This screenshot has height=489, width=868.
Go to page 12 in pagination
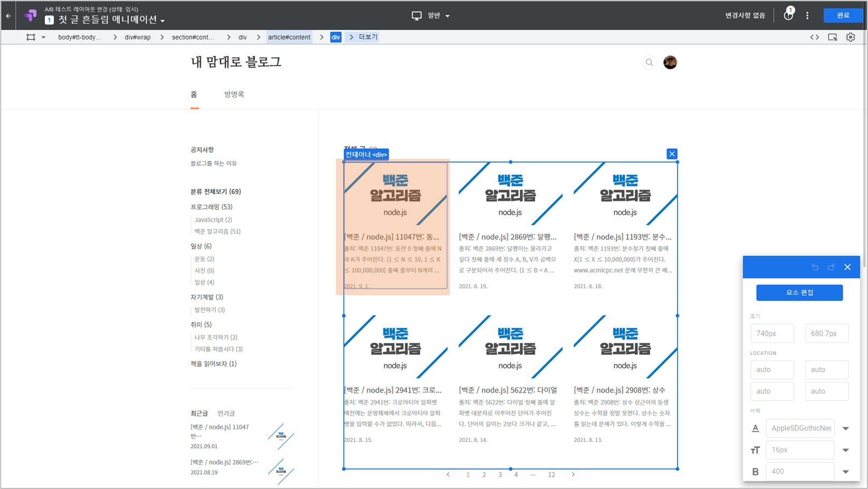551,475
